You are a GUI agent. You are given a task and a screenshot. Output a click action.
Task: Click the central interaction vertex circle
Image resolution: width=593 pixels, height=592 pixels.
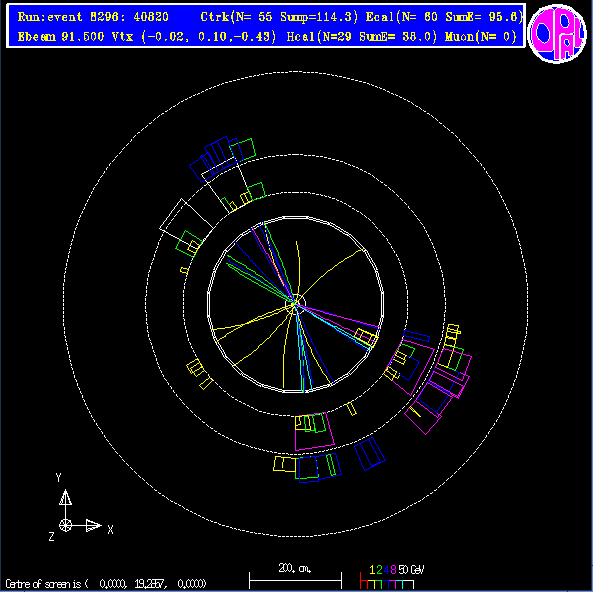pos(295,304)
